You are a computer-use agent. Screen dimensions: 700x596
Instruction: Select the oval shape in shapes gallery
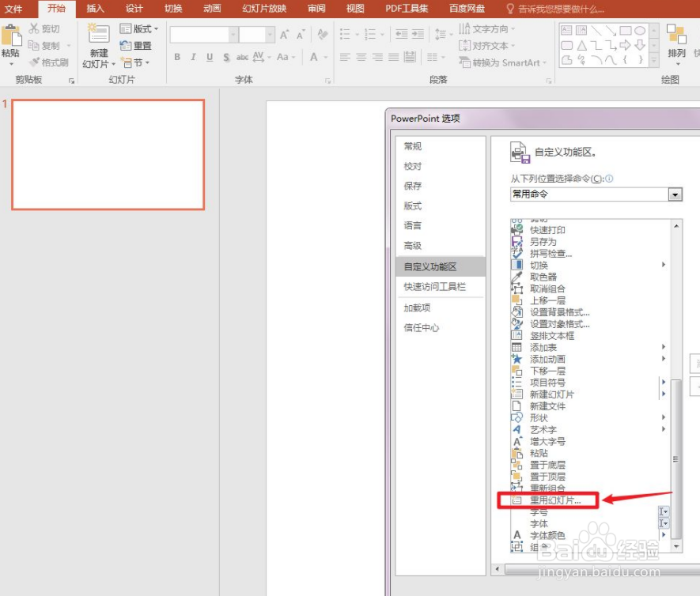point(640,30)
